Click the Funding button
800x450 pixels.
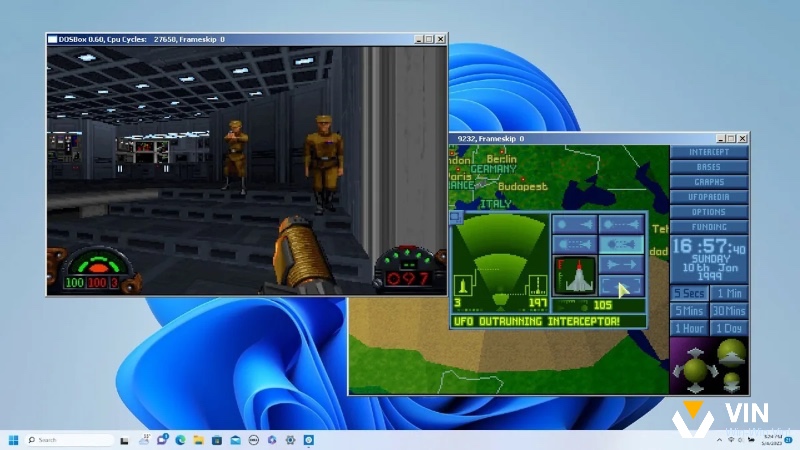pos(709,227)
